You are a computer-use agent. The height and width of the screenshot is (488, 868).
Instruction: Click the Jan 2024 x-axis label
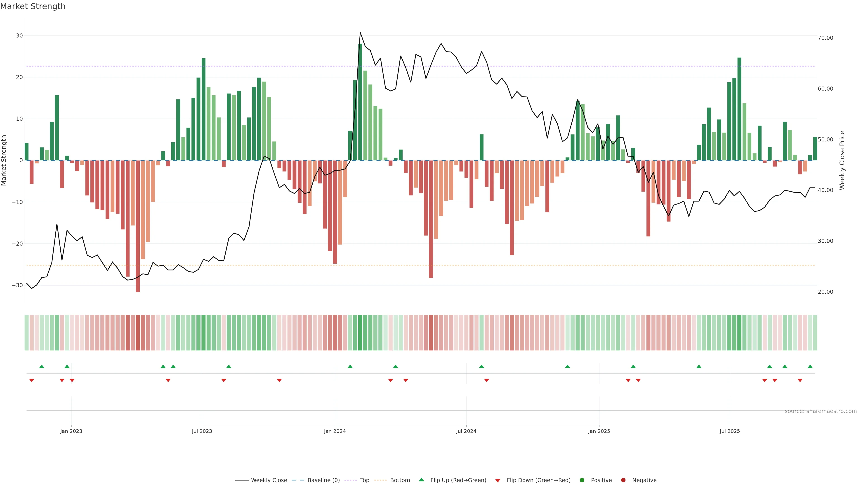(335, 431)
